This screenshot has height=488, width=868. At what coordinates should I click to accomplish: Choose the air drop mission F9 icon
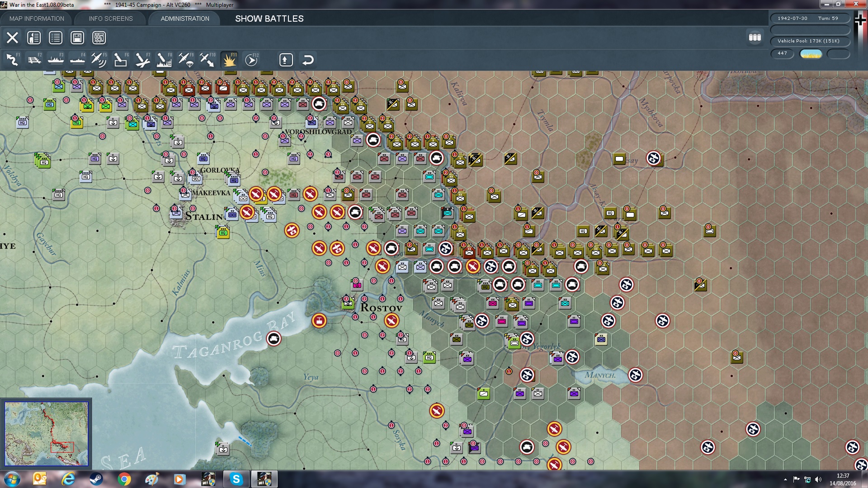(185, 59)
